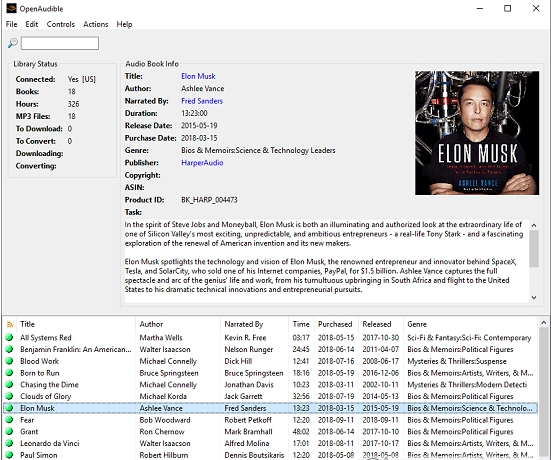Sort the list by Genre column
Screen dimensions: 551x460
click(417, 324)
